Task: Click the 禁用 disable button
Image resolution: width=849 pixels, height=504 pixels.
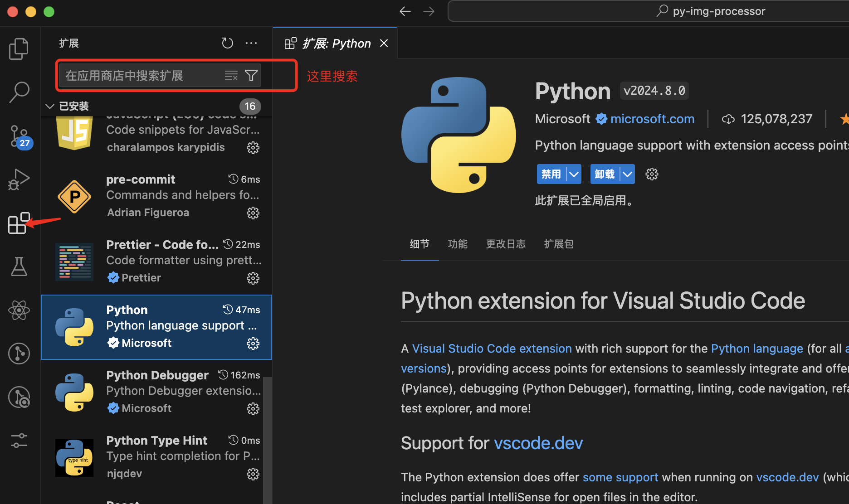Action: pyautogui.click(x=551, y=174)
